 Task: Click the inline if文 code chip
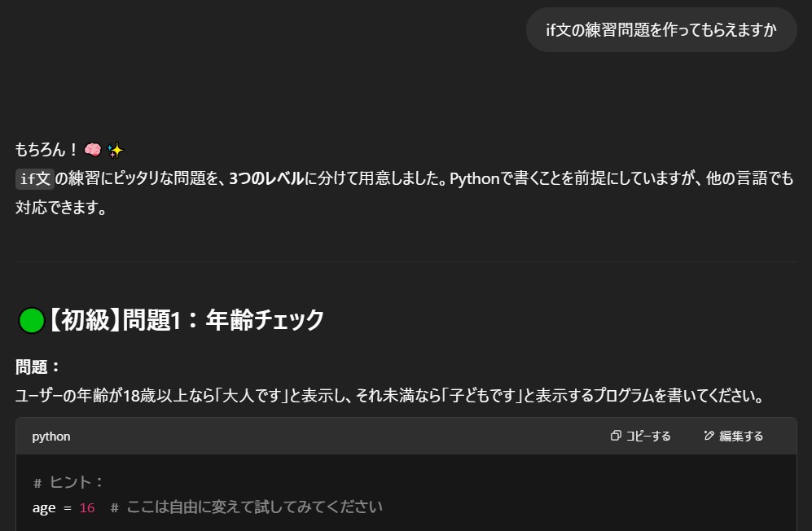click(x=35, y=179)
